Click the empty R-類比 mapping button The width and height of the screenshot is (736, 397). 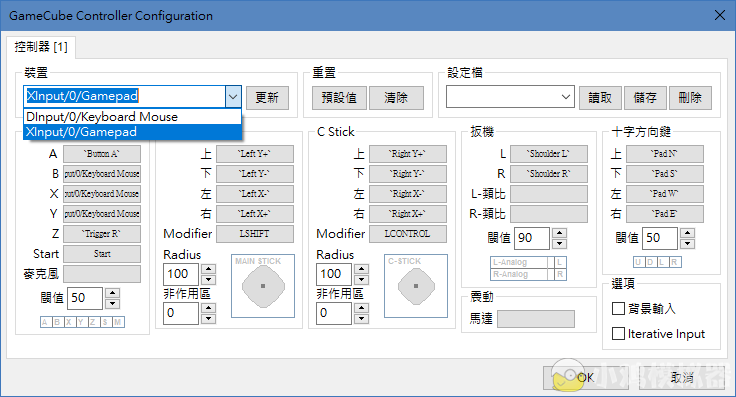(549, 214)
